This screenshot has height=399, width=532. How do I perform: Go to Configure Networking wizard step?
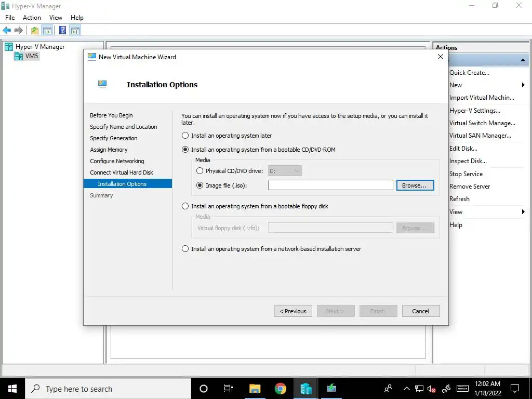tap(117, 161)
